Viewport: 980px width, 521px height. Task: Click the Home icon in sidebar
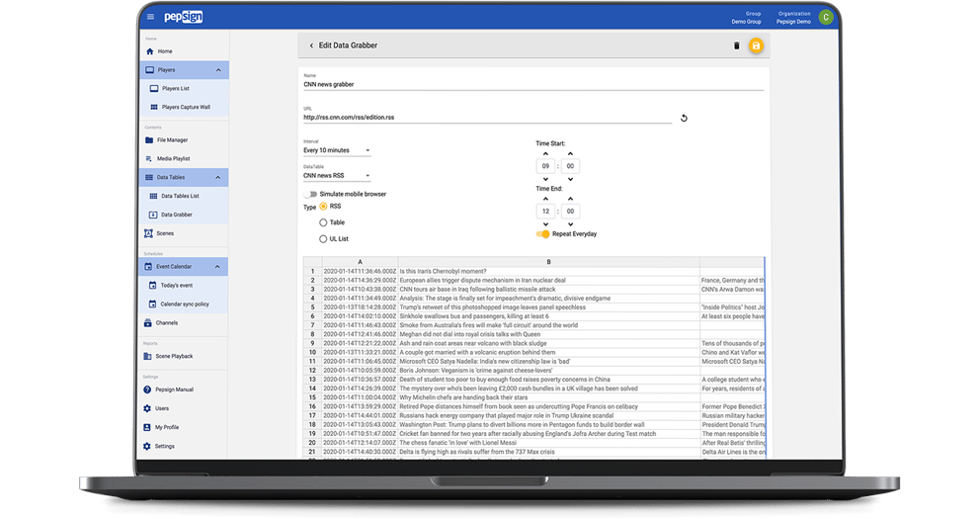click(149, 51)
